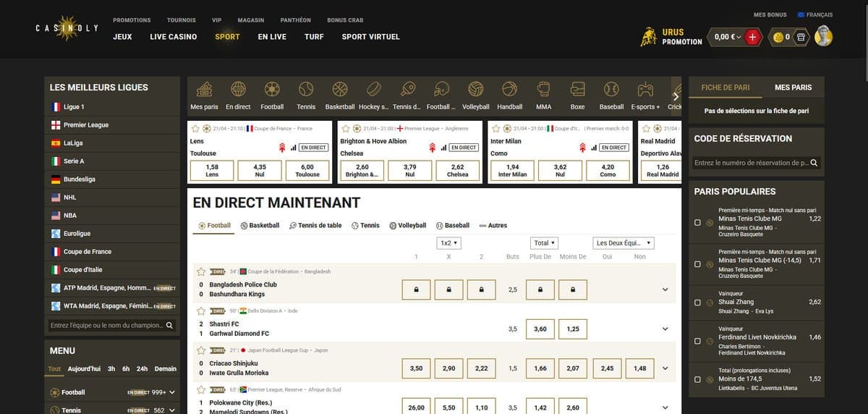
Task: Open the Total market dropdown
Action: pyautogui.click(x=544, y=243)
